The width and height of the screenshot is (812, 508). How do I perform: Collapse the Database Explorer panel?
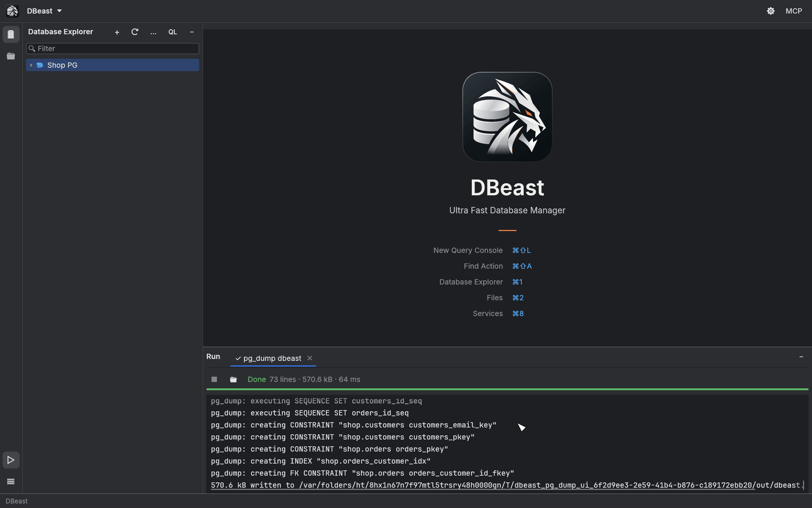[x=192, y=32]
